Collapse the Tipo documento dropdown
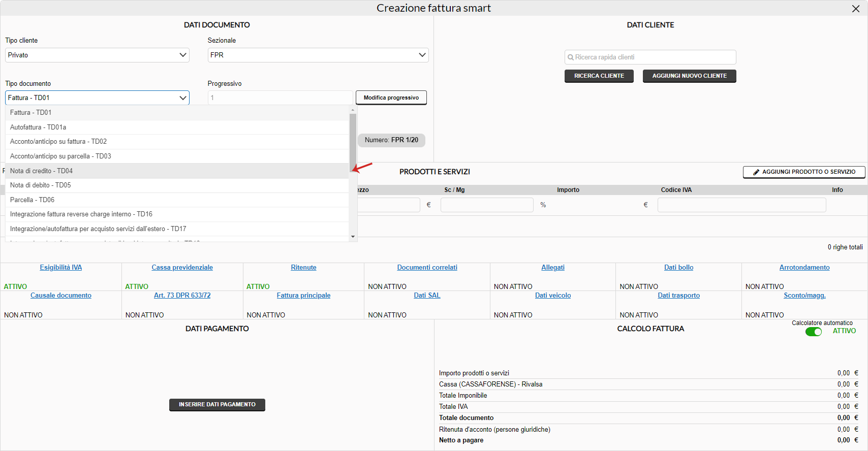868x451 pixels. (97, 98)
